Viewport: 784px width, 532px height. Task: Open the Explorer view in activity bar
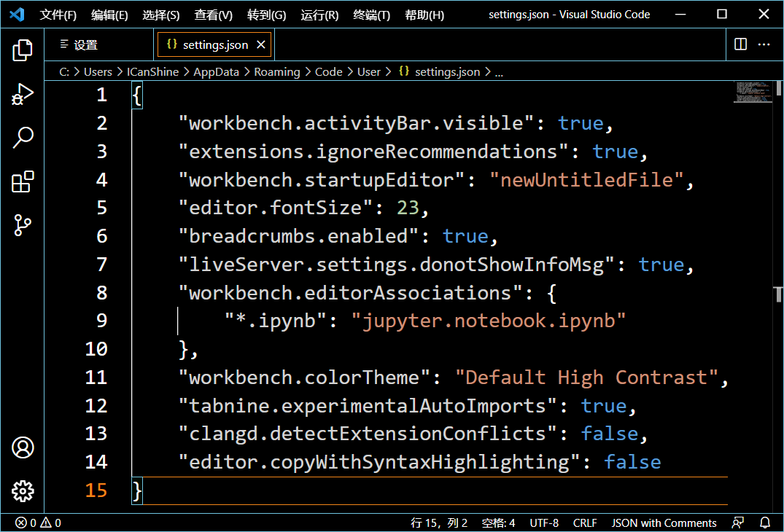pos(23,50)
